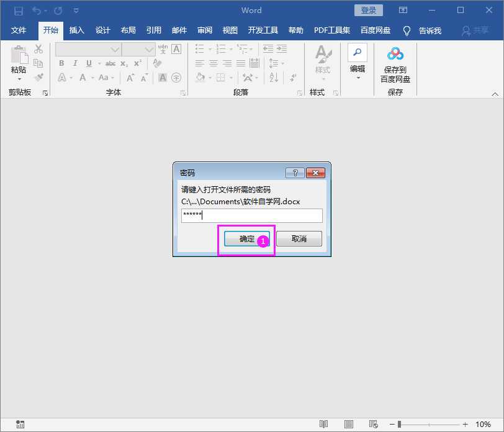This screenshot has height=432, width=504.
Task: Select the Italic formatting icon
Action: [75, 63]
